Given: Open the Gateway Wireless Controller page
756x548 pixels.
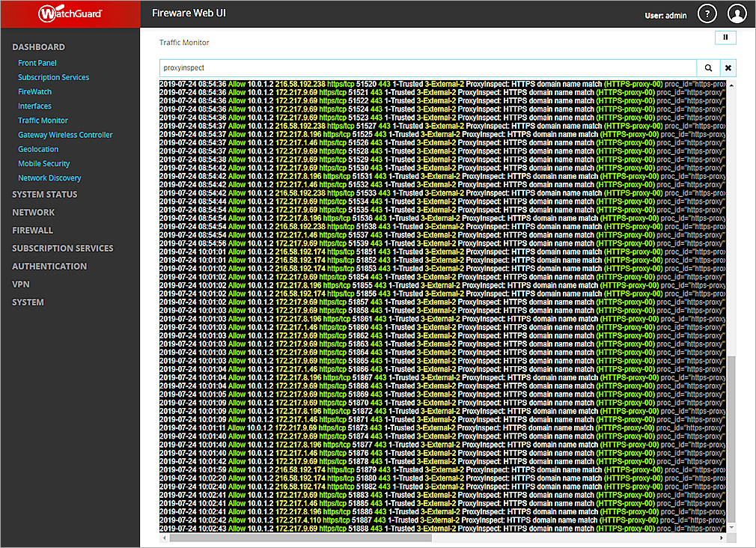Looking at the screenshot, I should coord(65,135).
